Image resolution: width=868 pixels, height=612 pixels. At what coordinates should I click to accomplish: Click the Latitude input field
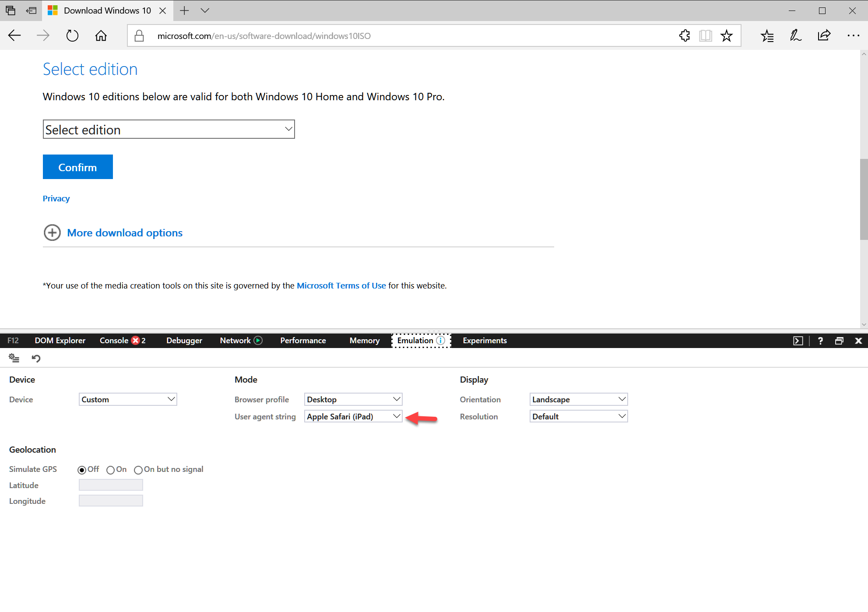point(111,485)
